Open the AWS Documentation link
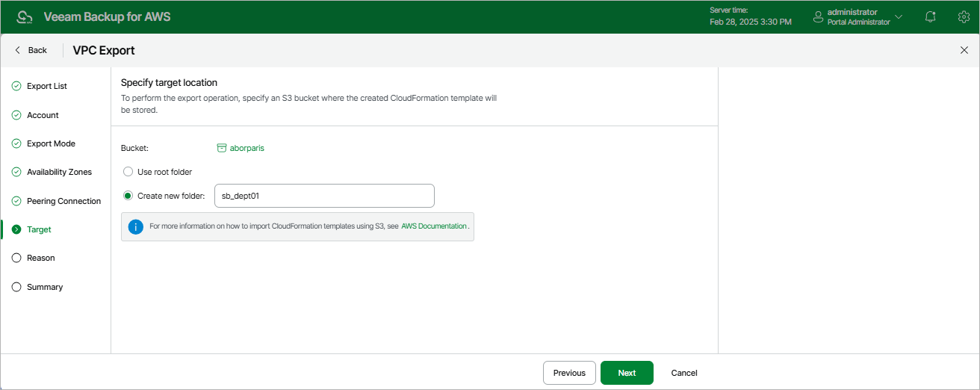 click(434, 226)
